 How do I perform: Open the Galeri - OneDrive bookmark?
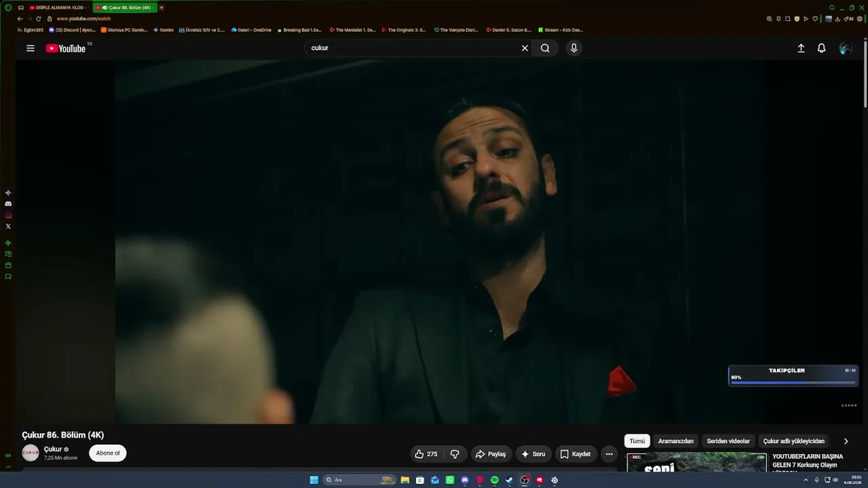coord(252,30)
